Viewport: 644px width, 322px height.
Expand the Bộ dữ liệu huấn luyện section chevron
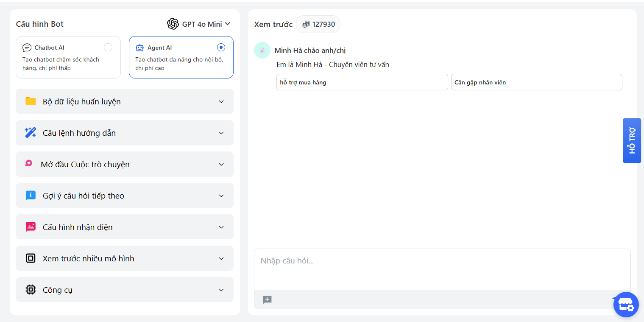click(221, 101)
